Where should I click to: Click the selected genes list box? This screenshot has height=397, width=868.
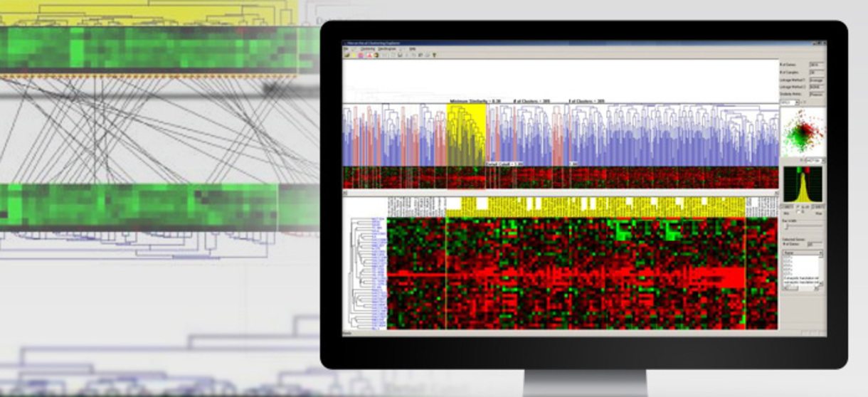pyautogui.click(x=803, y=272)
